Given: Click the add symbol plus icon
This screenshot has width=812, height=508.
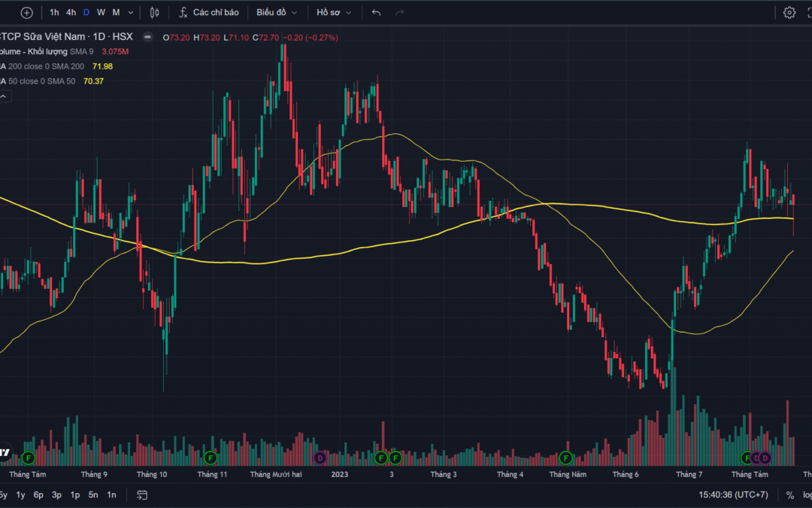Looking at the screenshot, I should (27, 12).
